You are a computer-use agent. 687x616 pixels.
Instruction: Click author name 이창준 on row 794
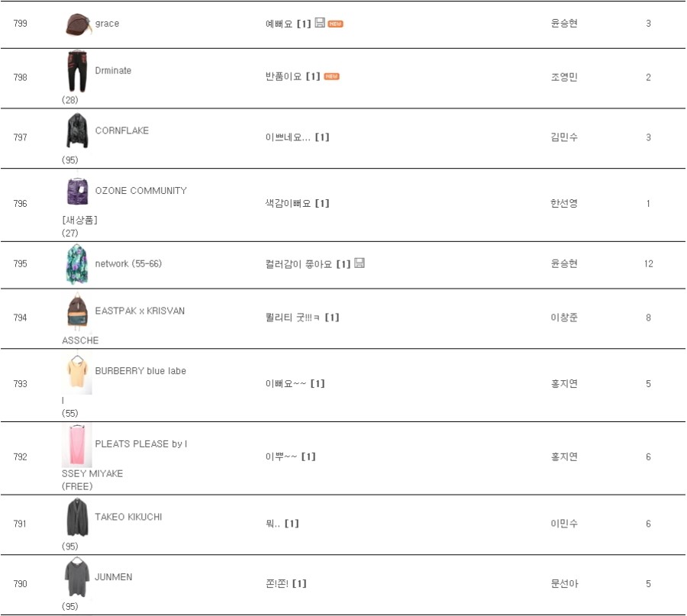(x=564, y=318)
